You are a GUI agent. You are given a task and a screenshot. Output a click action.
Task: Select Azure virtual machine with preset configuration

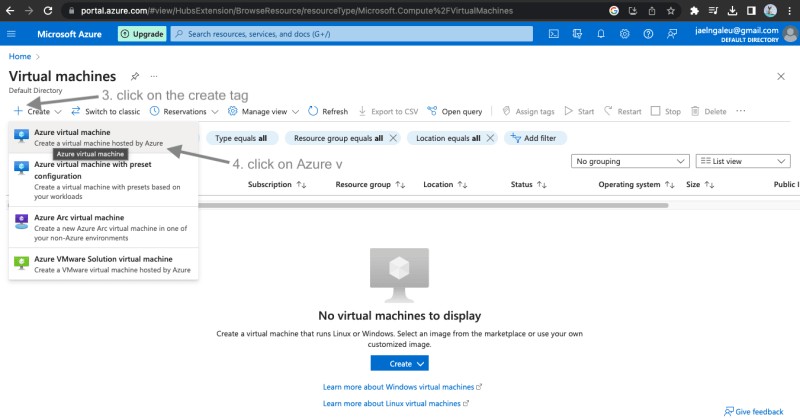pos(104,180)
